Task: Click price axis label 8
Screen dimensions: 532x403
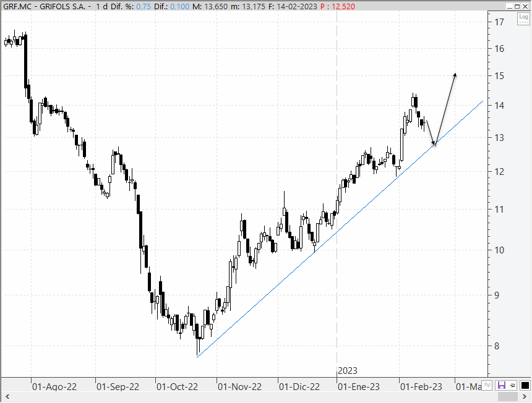Action: click(x=497, y=346)
